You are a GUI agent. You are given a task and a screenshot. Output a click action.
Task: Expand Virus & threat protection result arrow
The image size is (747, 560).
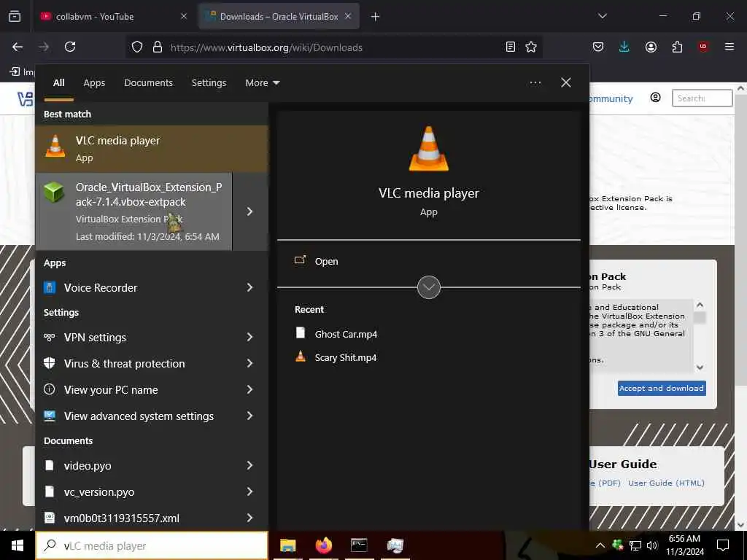pos(249,363)
